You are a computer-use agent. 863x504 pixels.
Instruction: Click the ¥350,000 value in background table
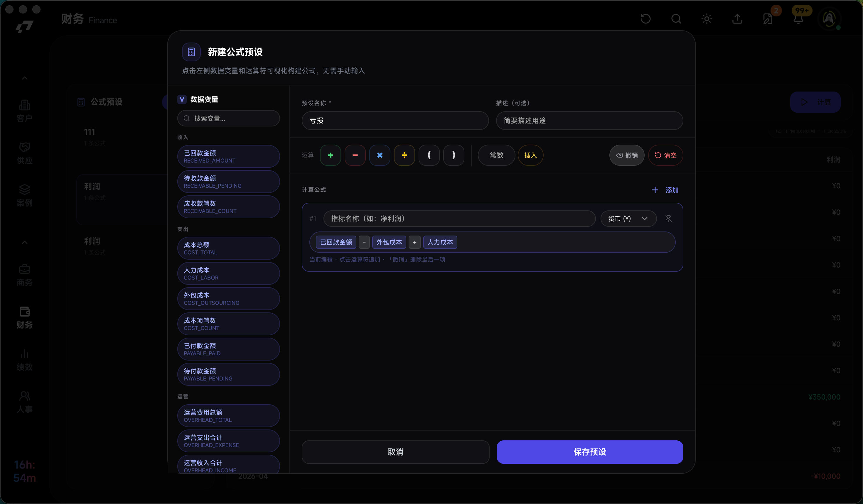point(824,397)
